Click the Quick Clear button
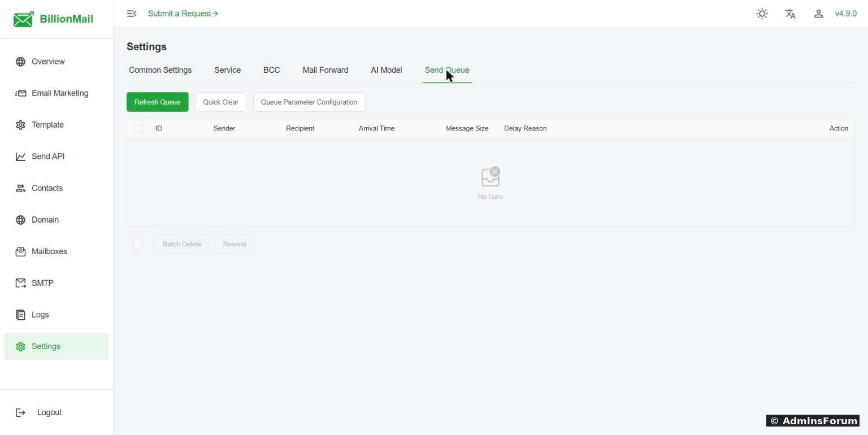The height and width of the screenshot is (435, 868). [221, 102]
